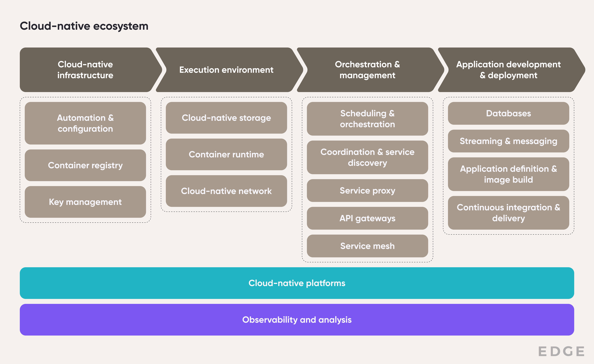Click the 'Container registry' box
Screen dimensions: 594x364
[85, 165]
